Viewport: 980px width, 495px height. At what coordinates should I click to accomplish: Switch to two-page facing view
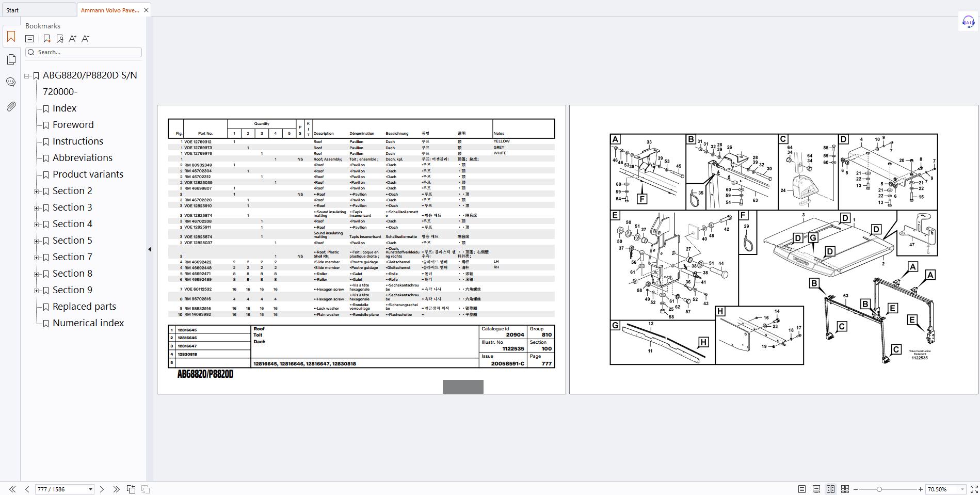click(x=830, y=489)
